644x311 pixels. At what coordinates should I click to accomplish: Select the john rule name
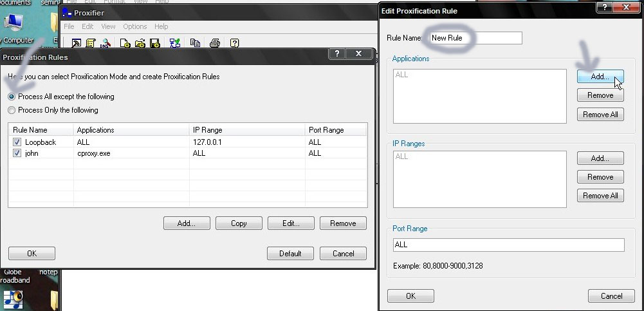pyautogui.click(x=32, y=153)
